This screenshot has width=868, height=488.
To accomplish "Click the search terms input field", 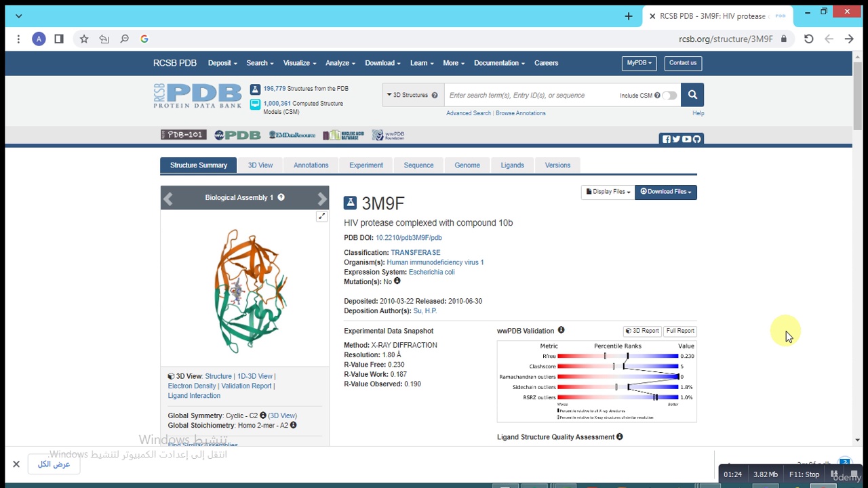I will pos(530,96).
